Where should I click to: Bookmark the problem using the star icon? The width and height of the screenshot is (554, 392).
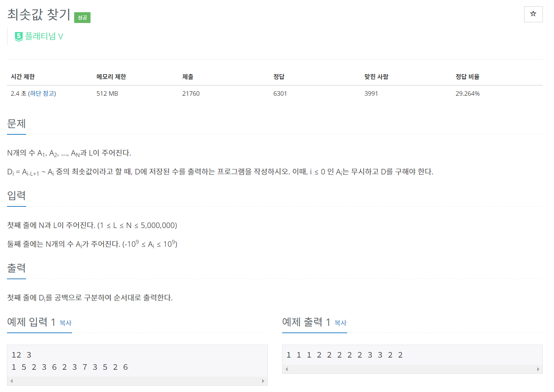(x=533, y=14)
